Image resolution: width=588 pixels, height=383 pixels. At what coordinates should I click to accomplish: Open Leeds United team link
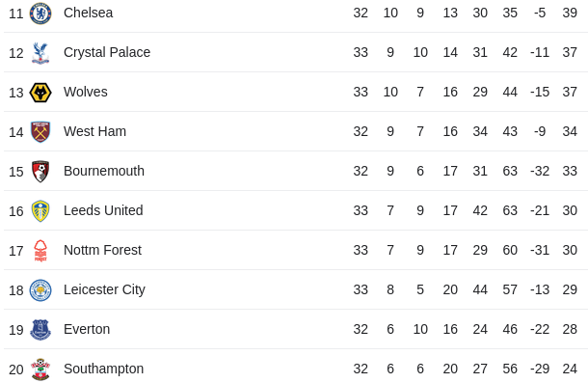click(x=103, y=210)
